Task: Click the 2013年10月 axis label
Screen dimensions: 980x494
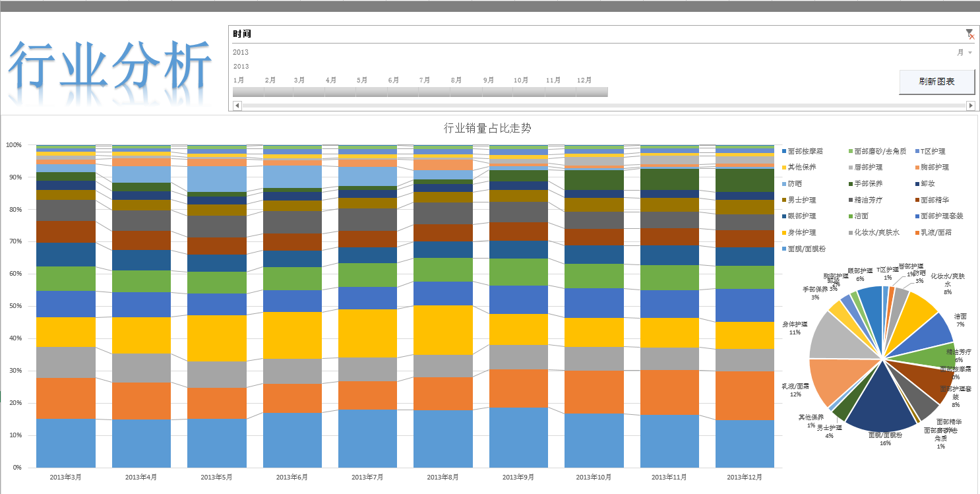Action: [594, 477]
